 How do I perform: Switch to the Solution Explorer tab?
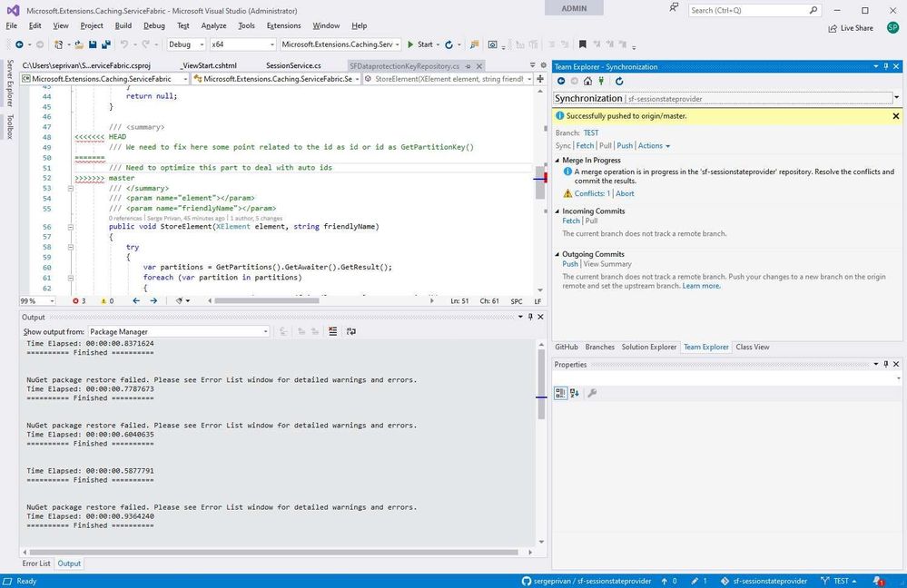[648, 347]
